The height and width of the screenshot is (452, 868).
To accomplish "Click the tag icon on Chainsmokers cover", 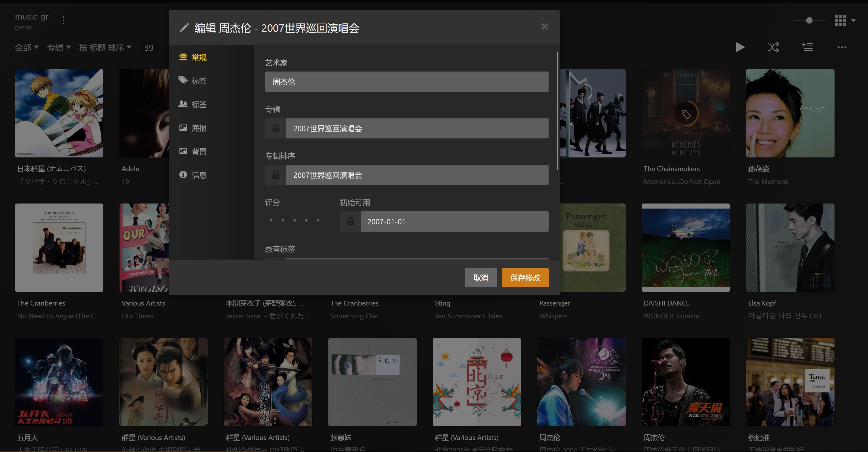I will (x=686, y=114).
